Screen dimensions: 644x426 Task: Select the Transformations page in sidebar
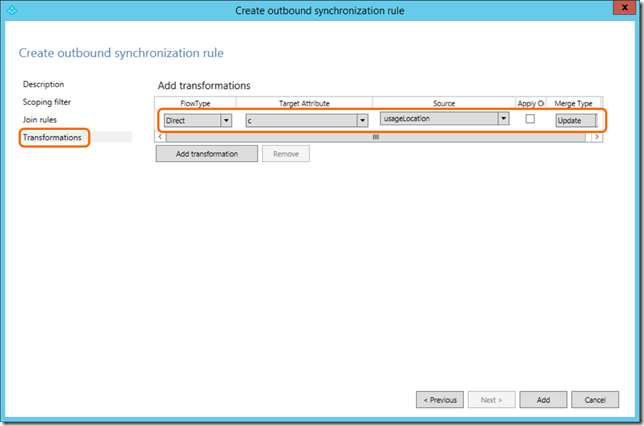click(52, 137)
